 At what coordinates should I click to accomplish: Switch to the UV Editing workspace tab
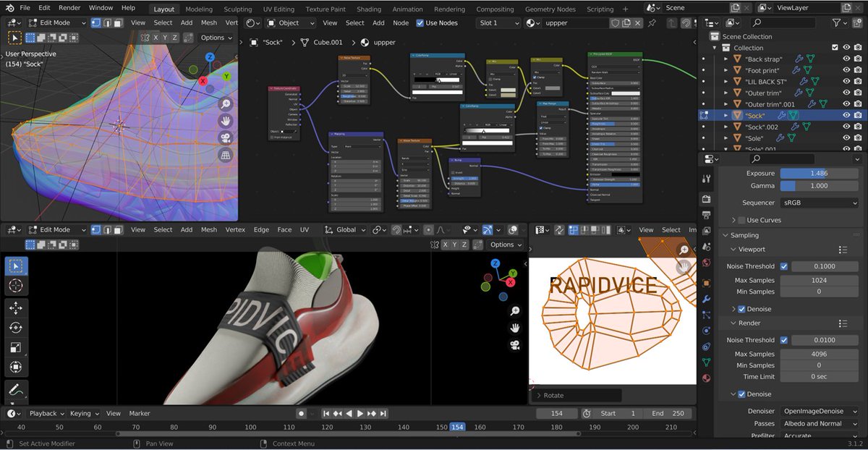(x=278, y=9)
